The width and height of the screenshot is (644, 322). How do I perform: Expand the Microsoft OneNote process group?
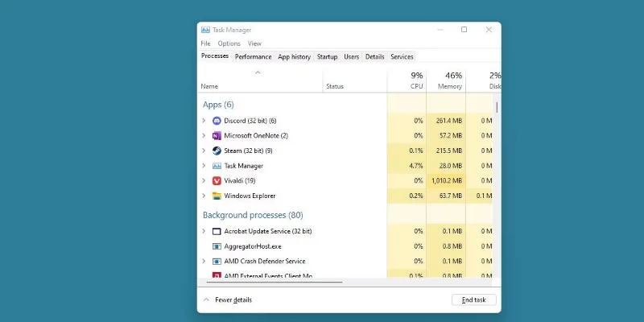point(204,135)
